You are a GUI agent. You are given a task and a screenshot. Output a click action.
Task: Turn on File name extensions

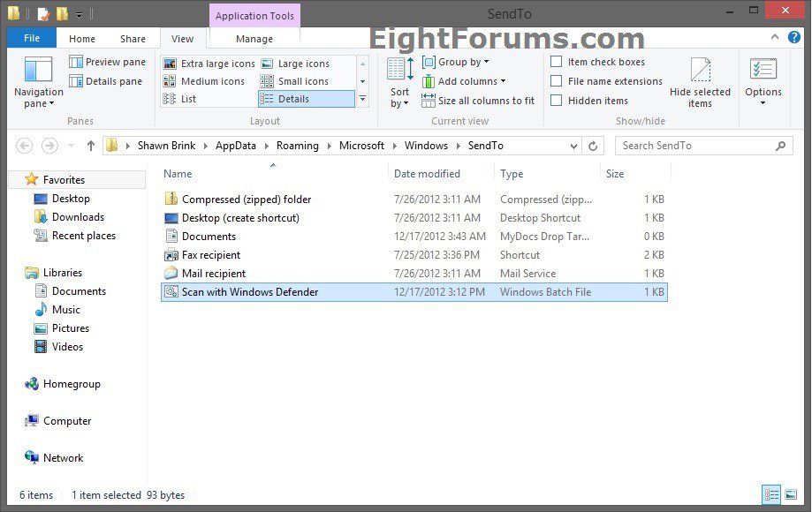click(557, 81)
